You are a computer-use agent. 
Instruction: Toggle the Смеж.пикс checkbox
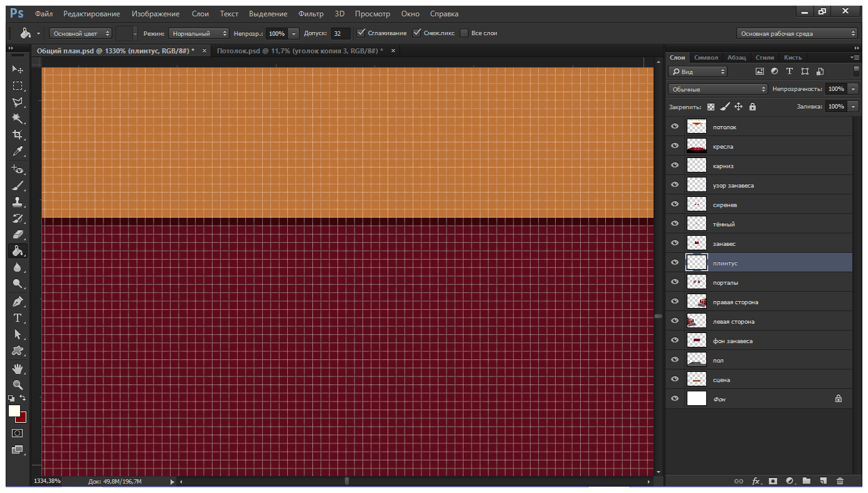coord(417,33)
